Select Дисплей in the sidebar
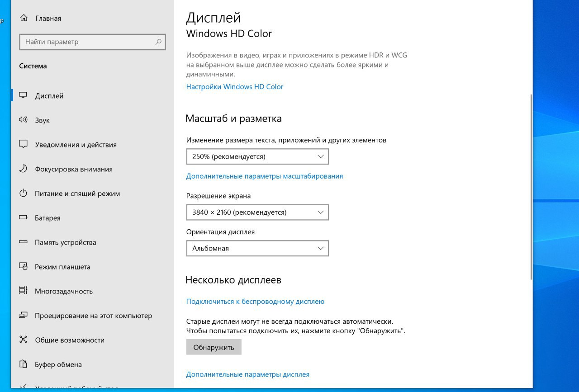Image resolution: width=579 pixels, height=392 pixels. 92,95
